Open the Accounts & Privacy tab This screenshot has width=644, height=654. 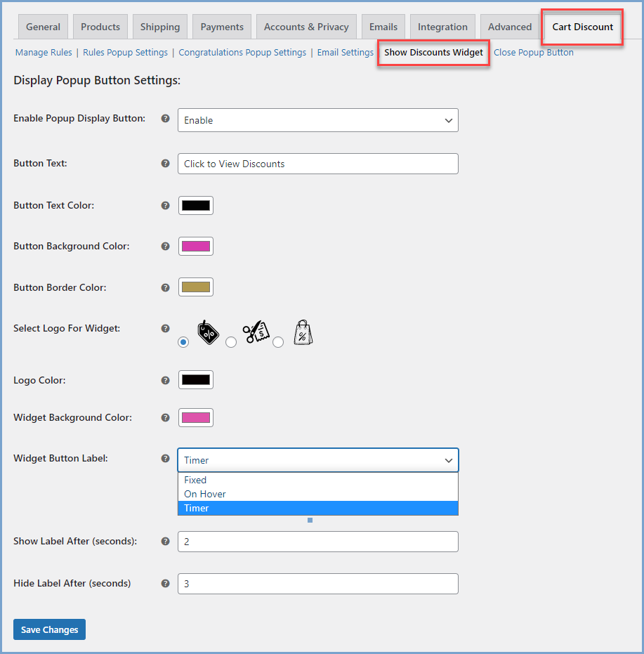pos(306,27)
